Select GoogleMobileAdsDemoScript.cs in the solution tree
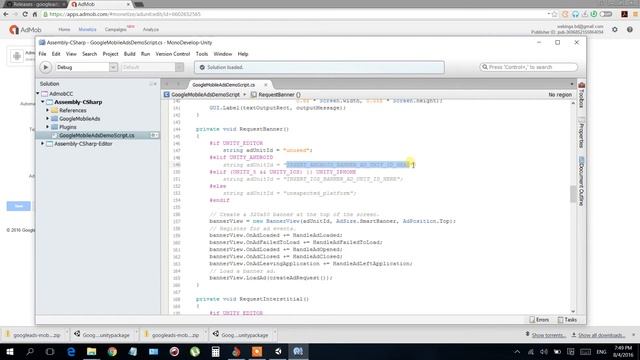 pos(96,135)
